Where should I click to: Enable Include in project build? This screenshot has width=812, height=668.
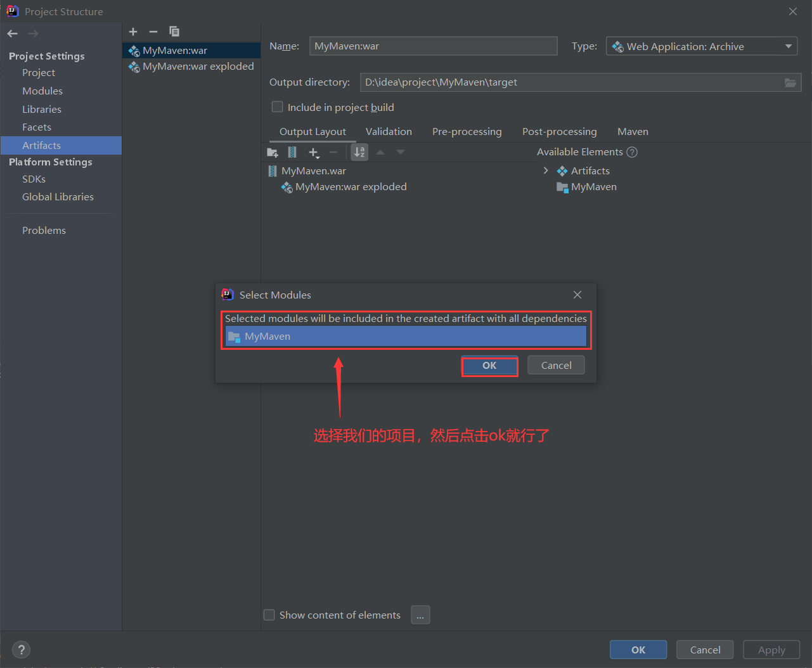(277, 107)
